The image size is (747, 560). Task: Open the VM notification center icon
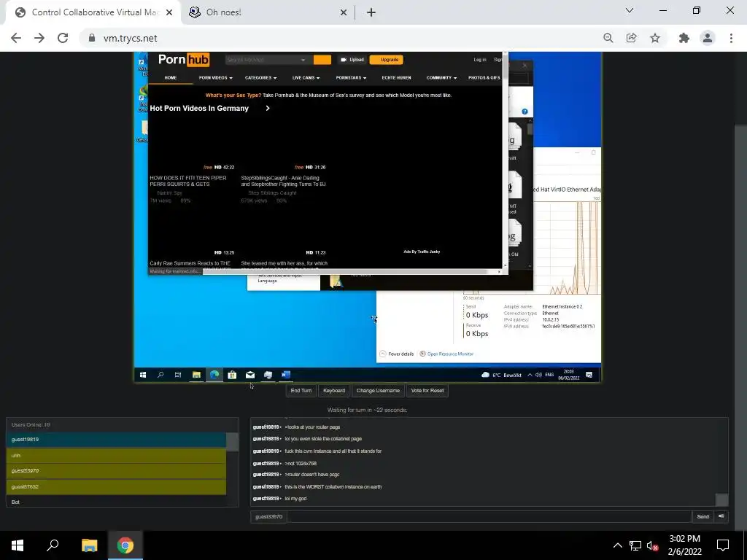pyautogui.click(x=589, y=375)
